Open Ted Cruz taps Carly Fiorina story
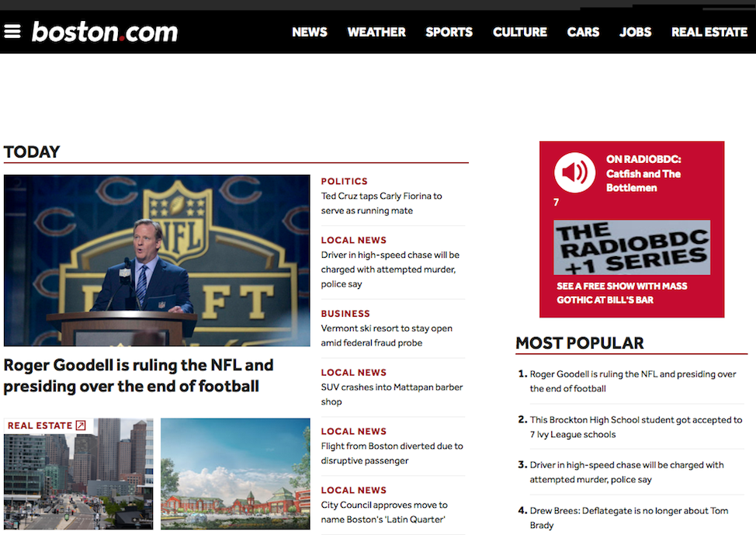756x535 pixels. (x=382, y=203)
